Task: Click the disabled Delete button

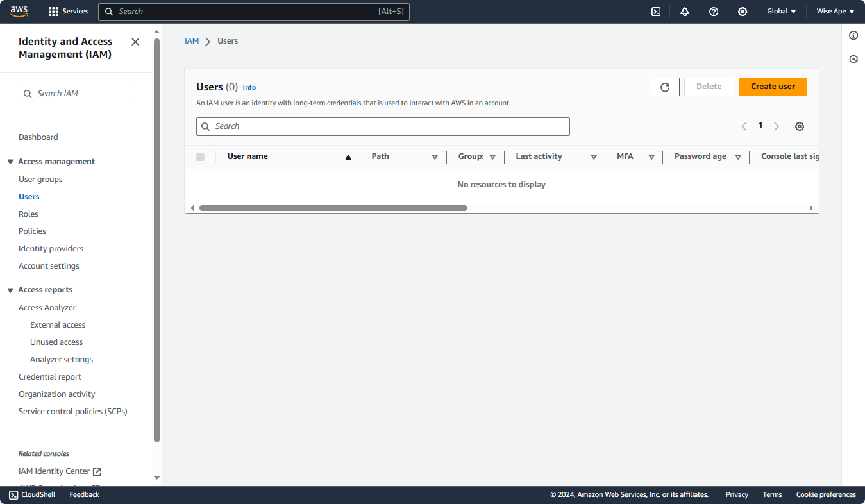Action: coord(709,87)
